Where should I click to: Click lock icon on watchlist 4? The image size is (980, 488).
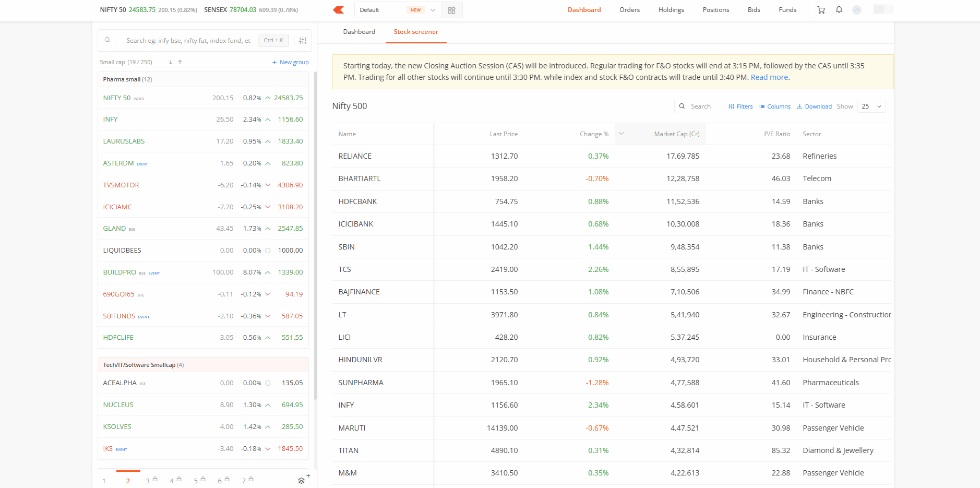coord(179,479)
